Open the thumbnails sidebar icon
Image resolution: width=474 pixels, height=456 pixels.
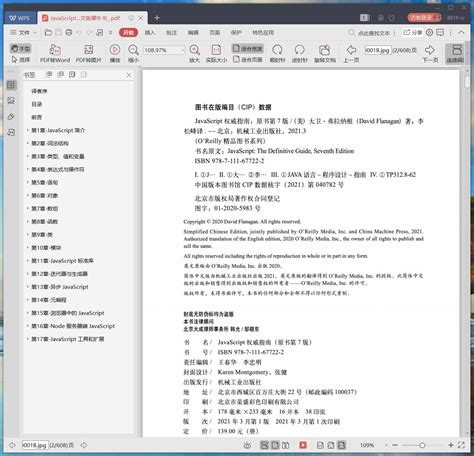11,100
